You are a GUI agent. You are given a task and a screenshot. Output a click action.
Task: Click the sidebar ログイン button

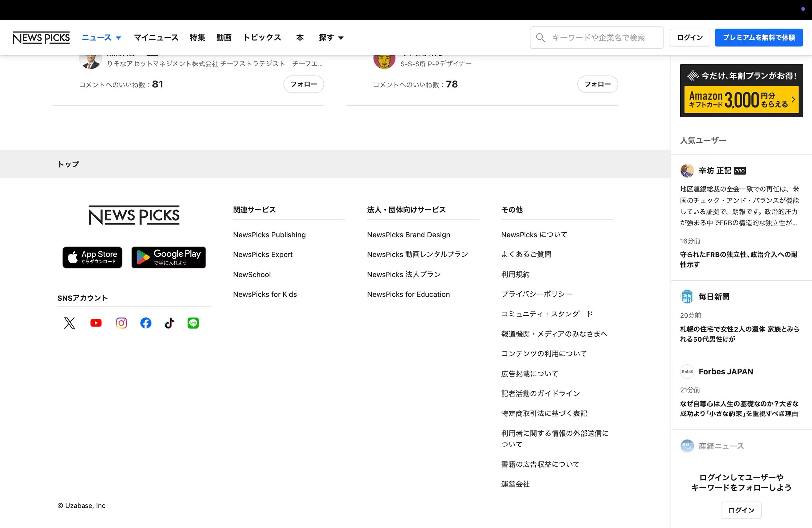pos(741,510)
